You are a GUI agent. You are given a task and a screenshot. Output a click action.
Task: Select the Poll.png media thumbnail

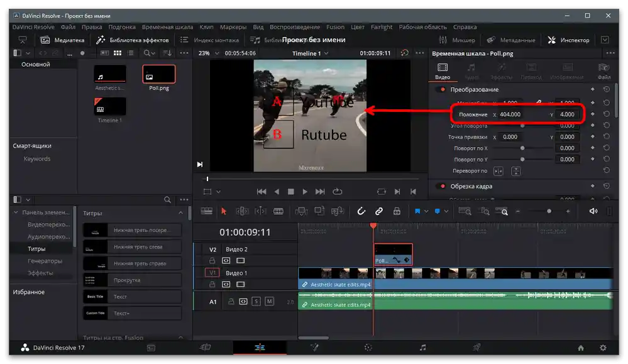(159, 74)
